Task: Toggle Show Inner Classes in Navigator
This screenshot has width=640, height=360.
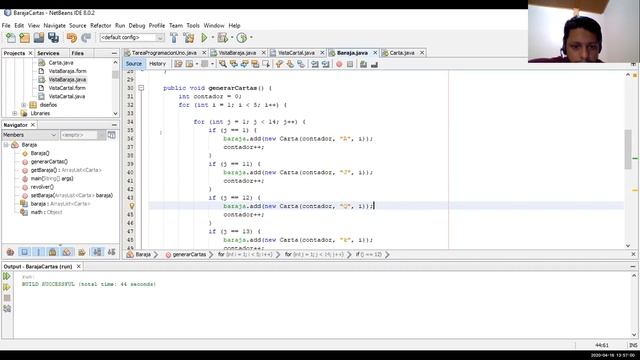Action: (x=67, y=252)
